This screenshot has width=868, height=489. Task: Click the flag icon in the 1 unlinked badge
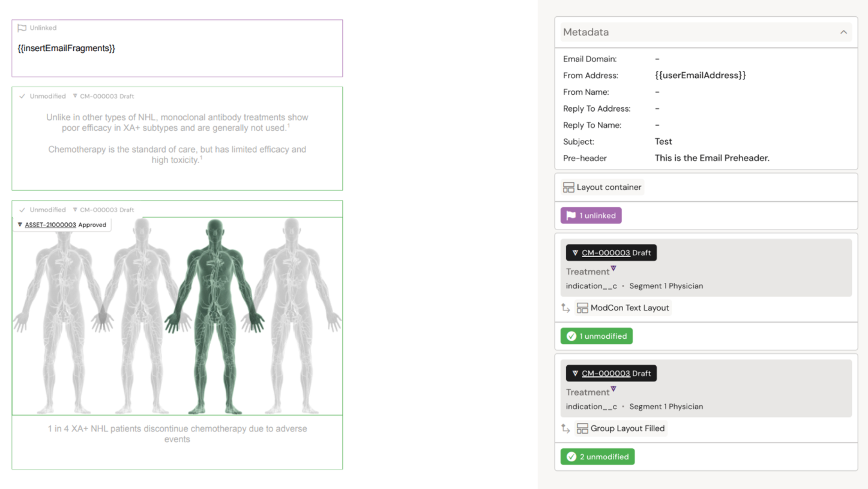tap(571, 216)
